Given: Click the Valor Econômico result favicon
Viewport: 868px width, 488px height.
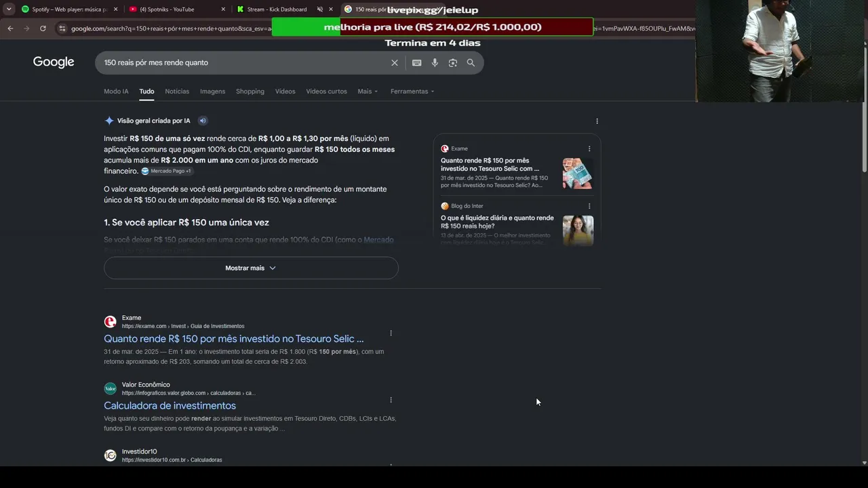Looking at the screenshot, I should 110,388.
